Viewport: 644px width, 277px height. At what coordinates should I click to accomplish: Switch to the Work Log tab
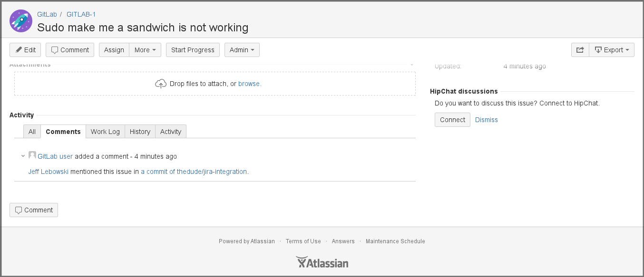click(x=105, y=131)
